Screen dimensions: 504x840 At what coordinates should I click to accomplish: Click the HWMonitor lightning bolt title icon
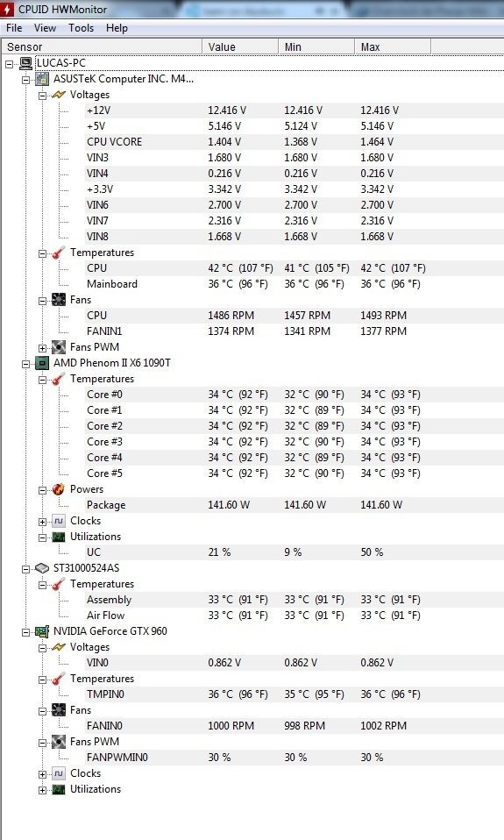click(8, 9)
